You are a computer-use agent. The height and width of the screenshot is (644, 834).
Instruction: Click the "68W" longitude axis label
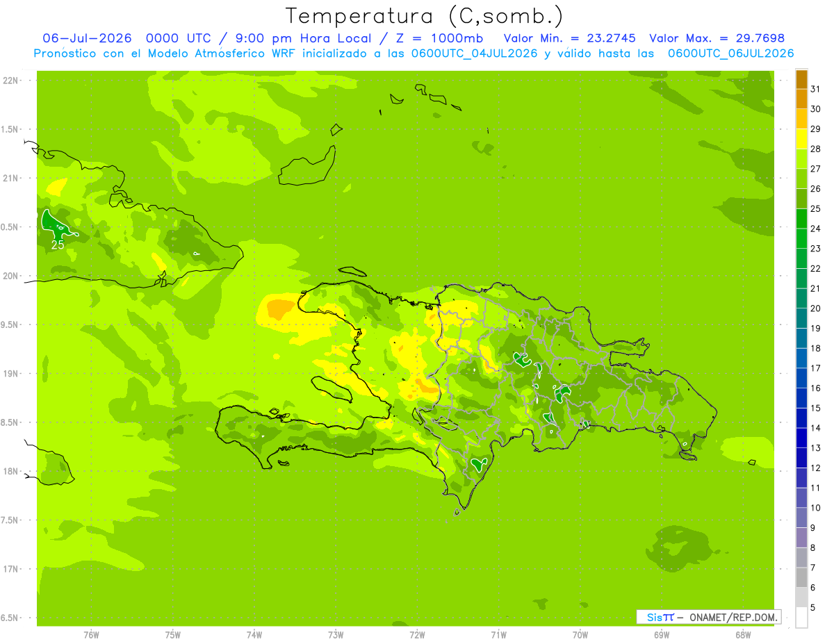click(x=743, y=634)
